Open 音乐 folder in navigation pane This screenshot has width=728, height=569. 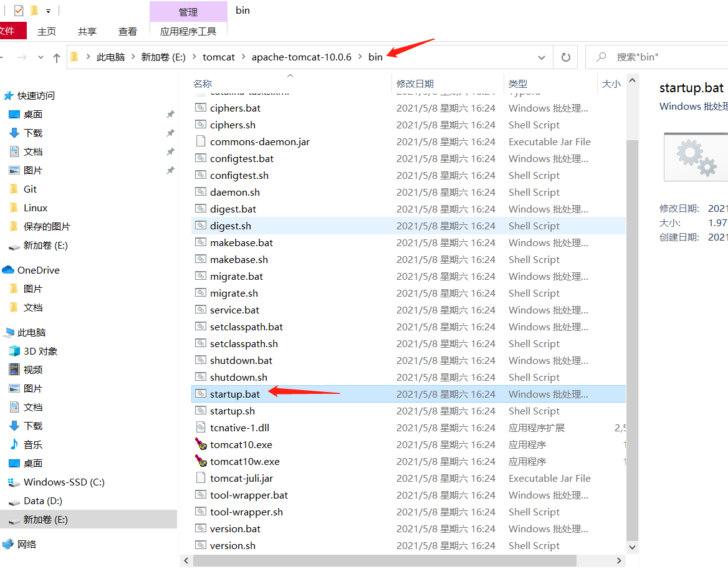tap(33, 444)
